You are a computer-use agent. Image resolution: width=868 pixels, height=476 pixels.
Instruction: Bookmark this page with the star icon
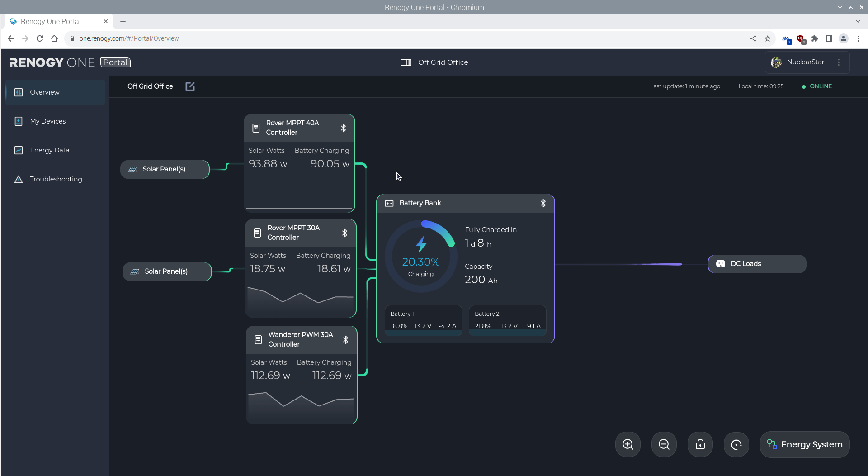(768, 38)
